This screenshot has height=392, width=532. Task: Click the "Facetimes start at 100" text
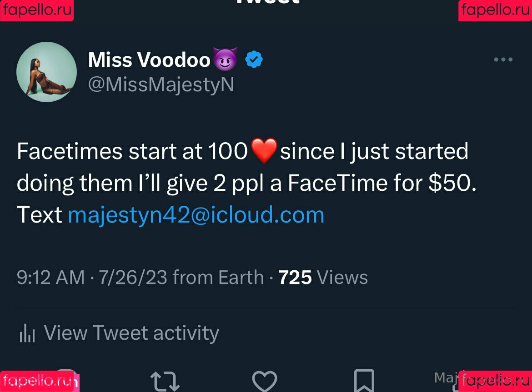click(x=132, y=151)
